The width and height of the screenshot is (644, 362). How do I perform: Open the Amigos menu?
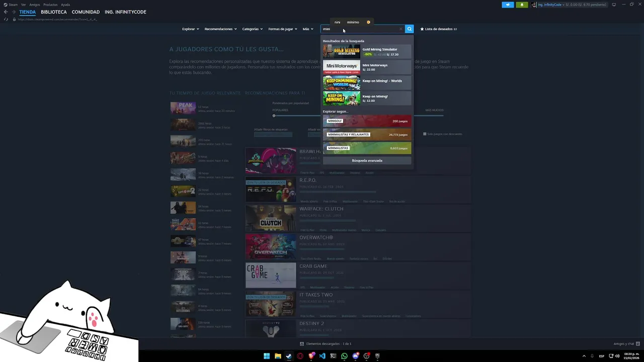(x=35, y=5)
